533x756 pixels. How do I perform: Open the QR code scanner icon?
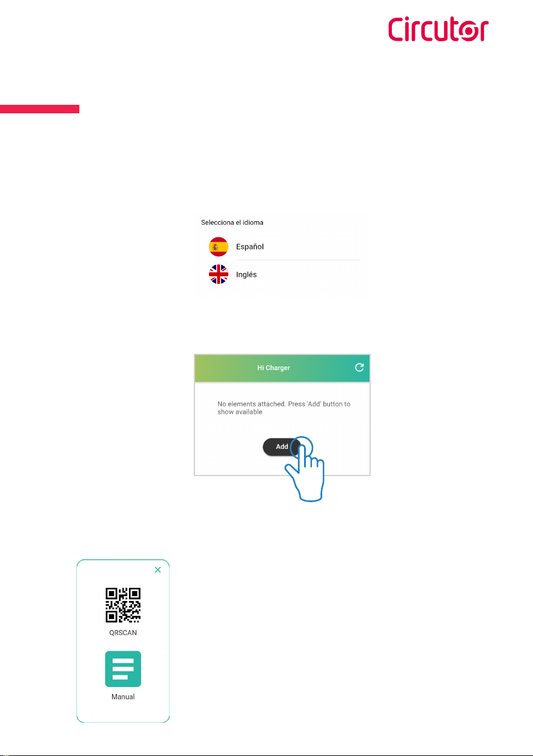click(x=123, y=605)
